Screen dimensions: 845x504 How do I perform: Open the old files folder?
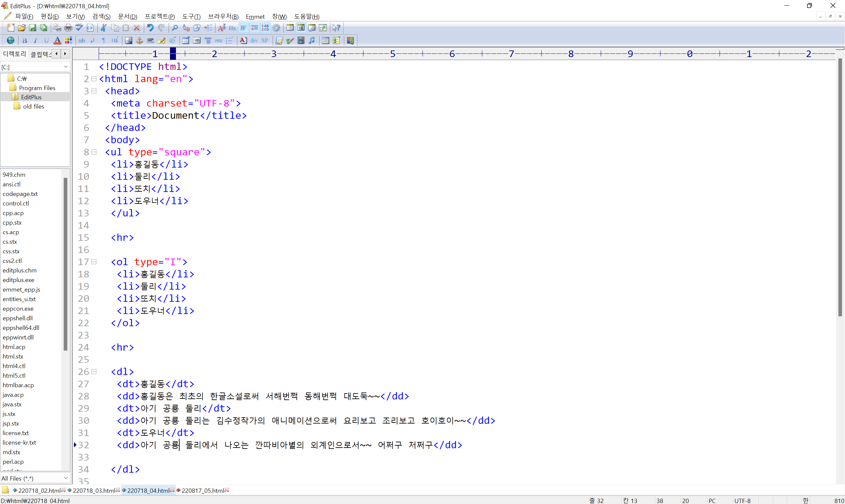coord(33,106)
